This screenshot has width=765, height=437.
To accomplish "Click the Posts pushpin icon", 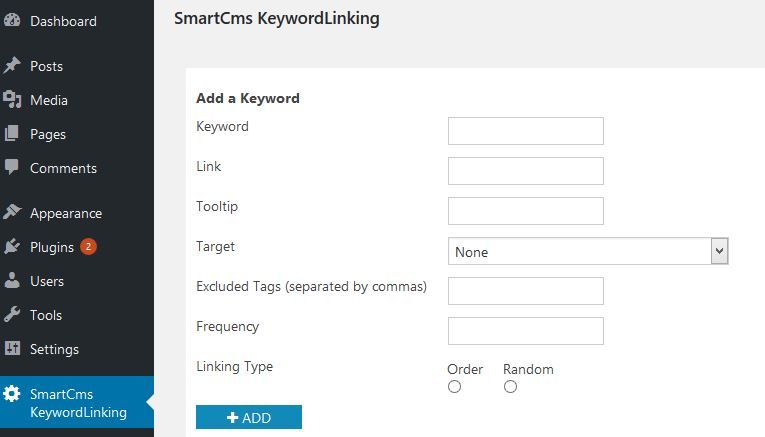I will pos(12,66).
